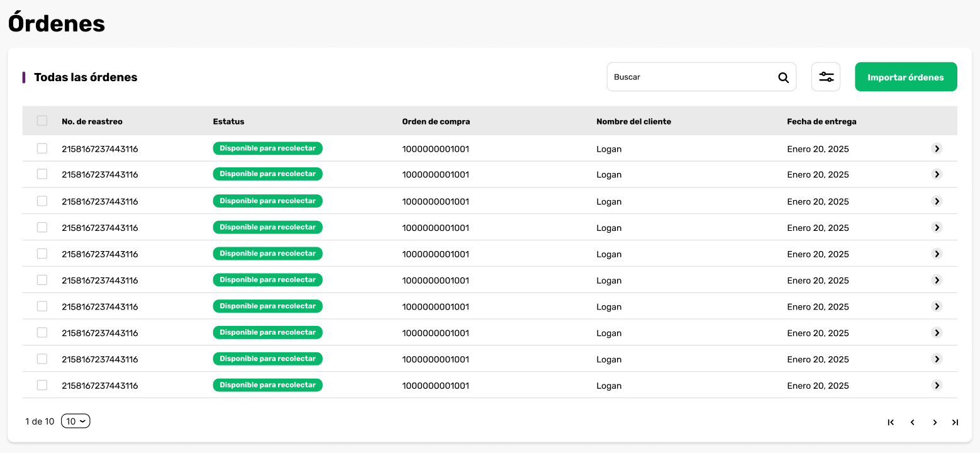Sort by Fecha de entrega header

coord(821,121)
